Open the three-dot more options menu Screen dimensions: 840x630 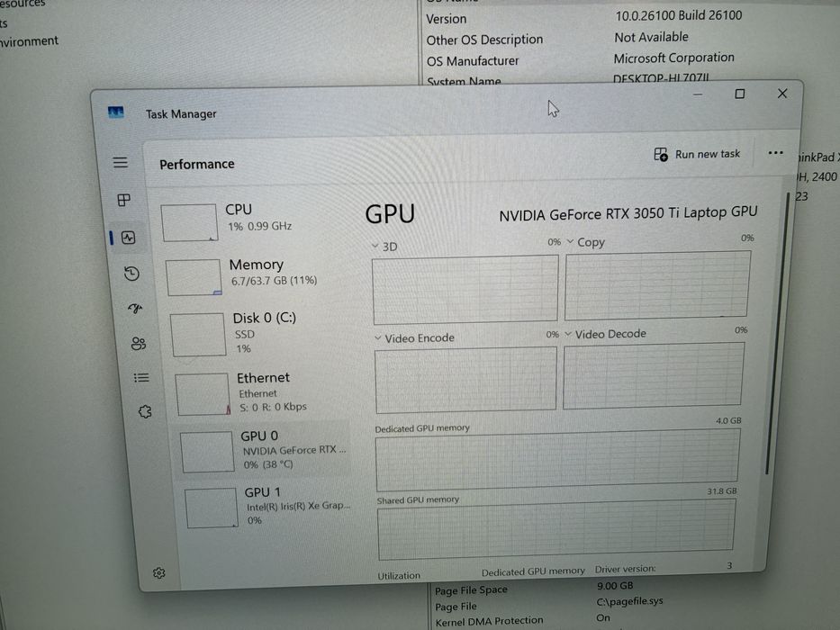point(775,153)
